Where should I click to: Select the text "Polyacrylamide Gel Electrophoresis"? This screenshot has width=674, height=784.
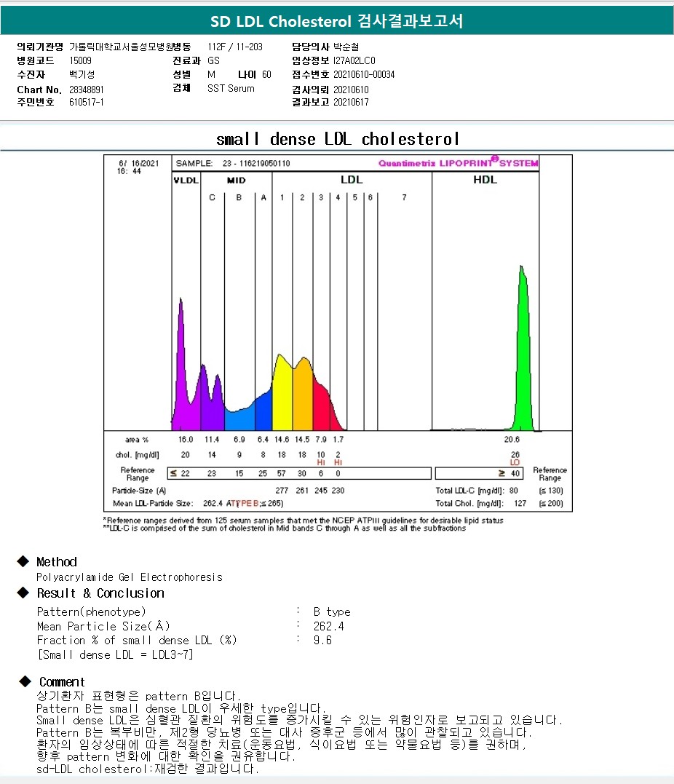point(130,577)
